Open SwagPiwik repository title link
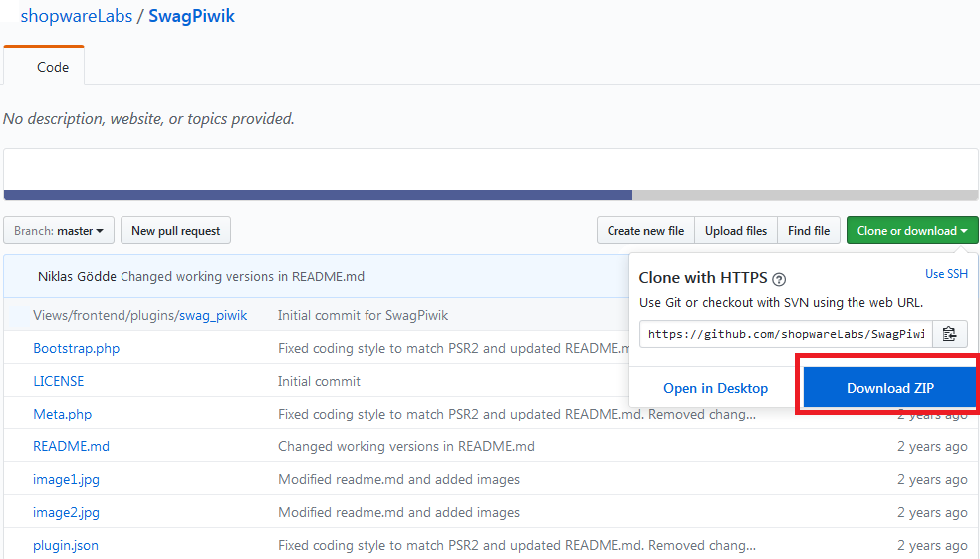 point(191,16)
